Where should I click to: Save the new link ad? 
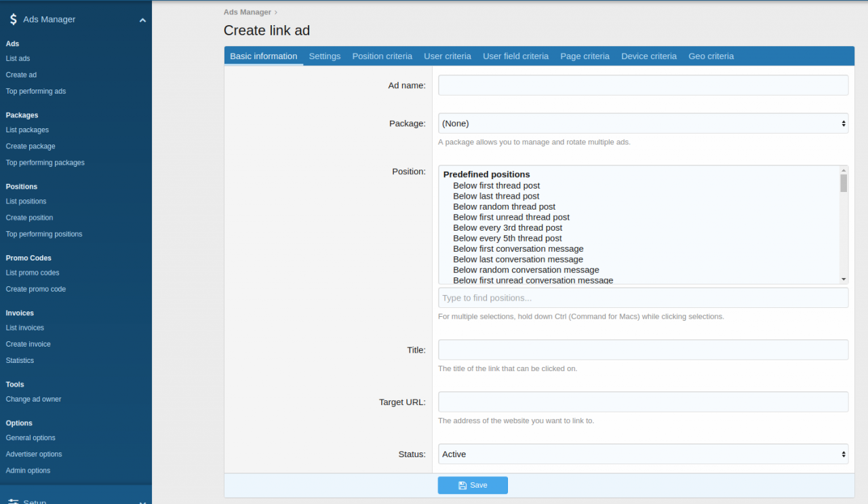pos(473,485)
